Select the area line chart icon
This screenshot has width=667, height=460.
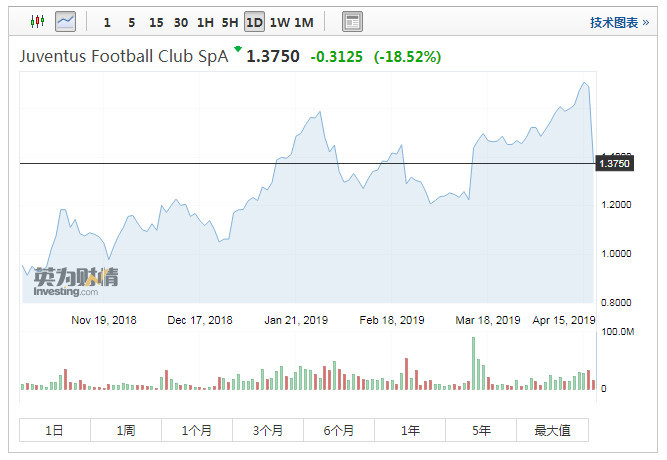click(66, 21)
